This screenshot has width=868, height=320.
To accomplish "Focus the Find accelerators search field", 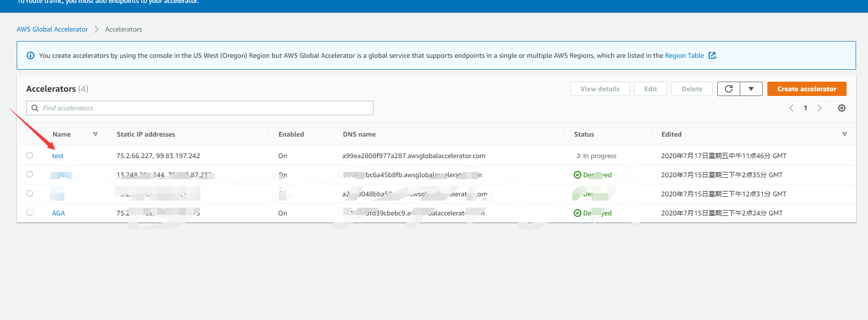I will (205, 108).
